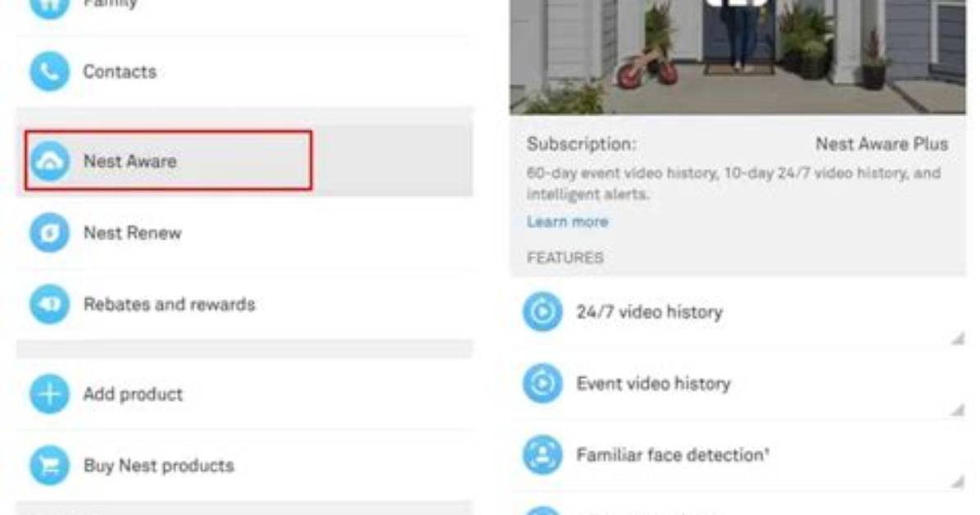Click the Event video history label
This screenshot has height=515, width=980.
click(x=653, y=383)
